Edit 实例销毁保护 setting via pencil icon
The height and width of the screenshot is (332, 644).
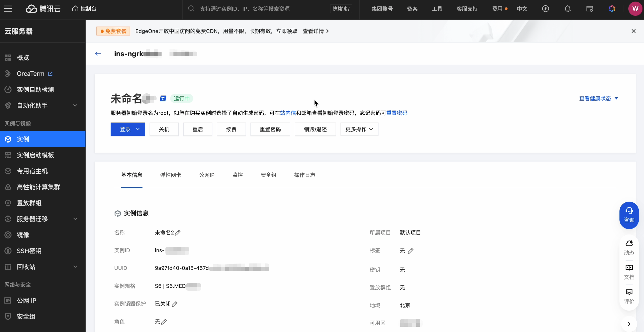coord(175,304)
